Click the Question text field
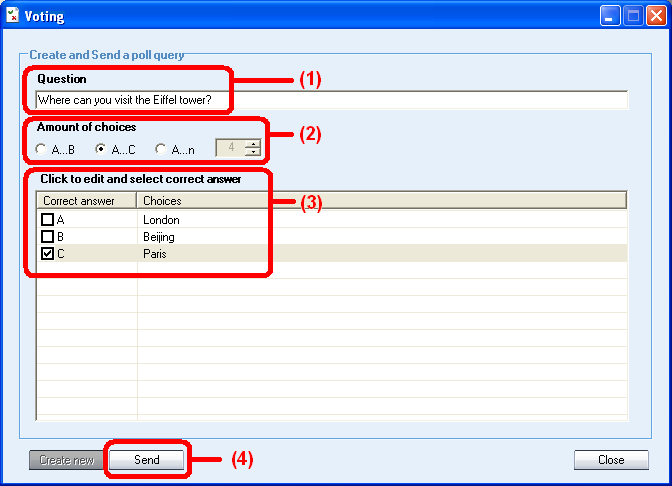The height and width of the screenshot is (486, 672). tap(330, 100)
